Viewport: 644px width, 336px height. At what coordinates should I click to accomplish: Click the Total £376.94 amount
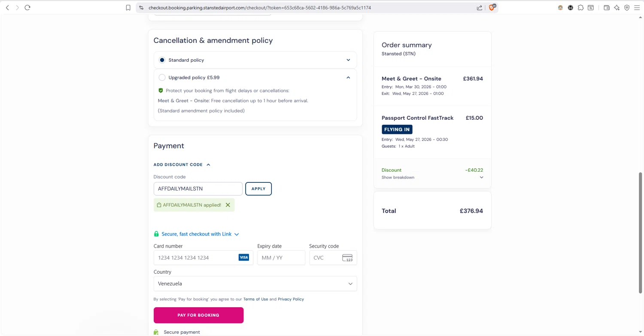pos(471,211)
